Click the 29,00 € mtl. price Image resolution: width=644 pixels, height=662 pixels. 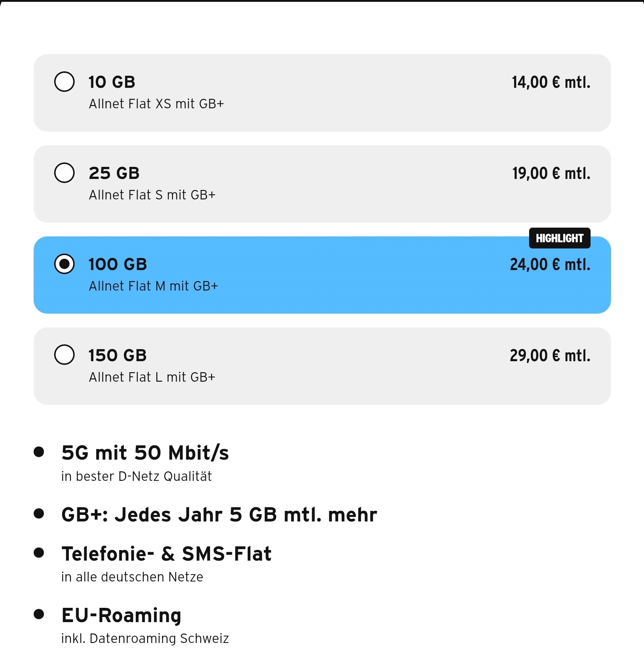[x=550, y=356]
